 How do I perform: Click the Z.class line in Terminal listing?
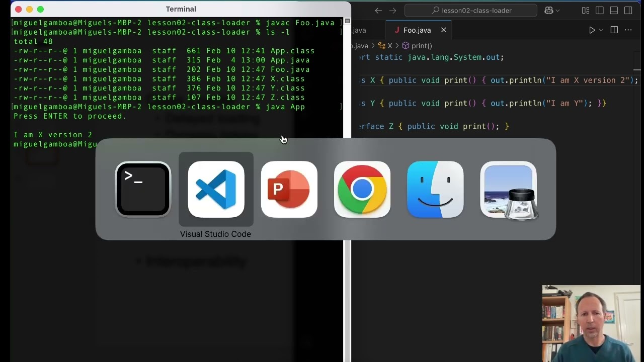click(159, 98)
